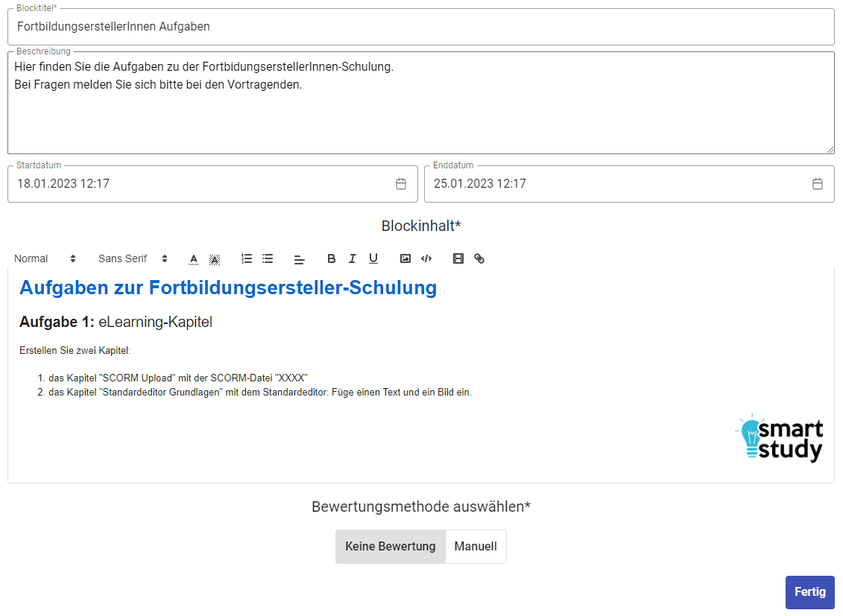
Task: Open the text alignment dropdown
Action: tap(300, 259)
